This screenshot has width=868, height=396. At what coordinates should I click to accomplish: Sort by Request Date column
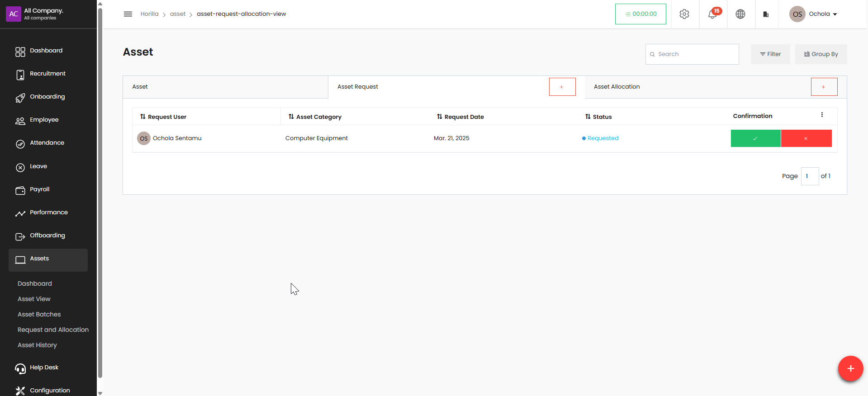click(460, 117)
